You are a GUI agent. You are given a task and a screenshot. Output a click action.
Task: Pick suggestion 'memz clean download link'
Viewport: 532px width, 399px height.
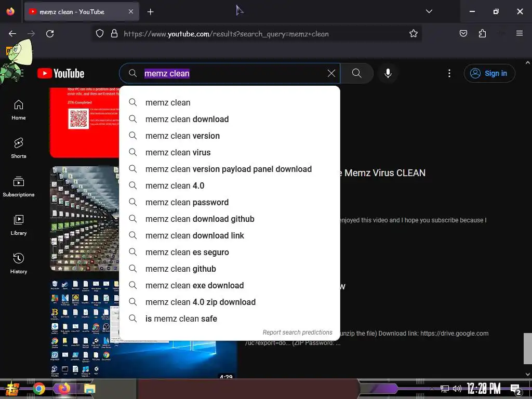click(x=230, y=235)
